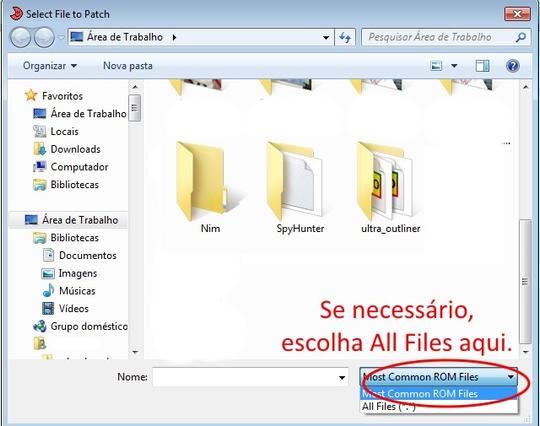Click the Back navigation arrow

(x=20, y=37)
